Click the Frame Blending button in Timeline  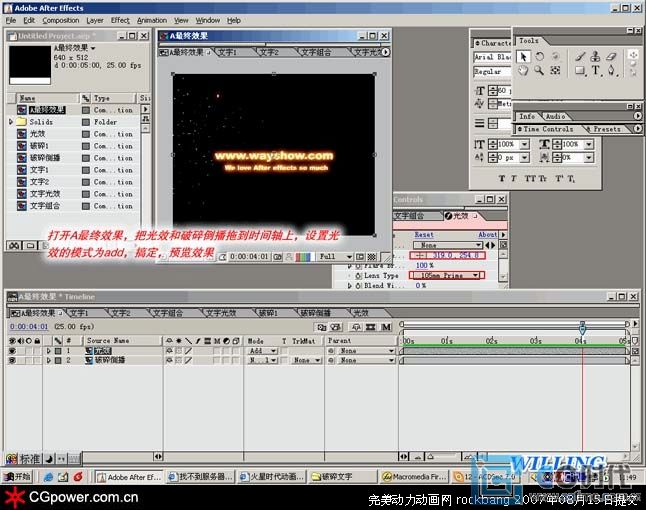[370, 327]
